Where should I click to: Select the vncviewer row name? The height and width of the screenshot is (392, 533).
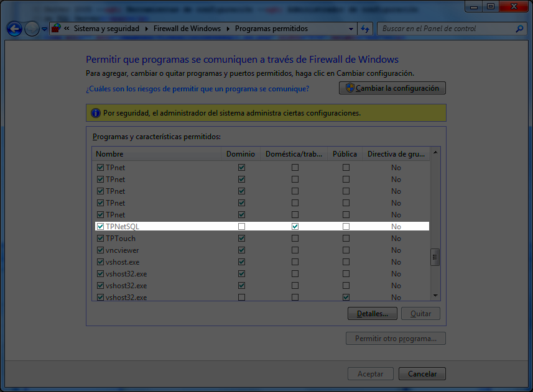[123, 250]
